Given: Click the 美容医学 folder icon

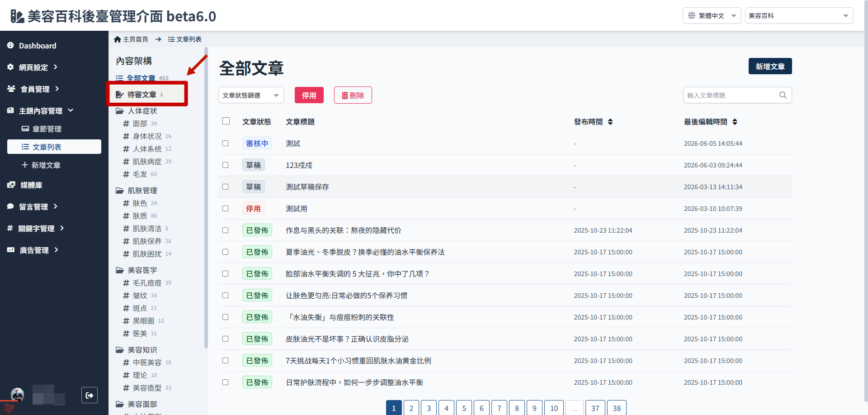Looking at the screenshot, I should coord(120,270).
